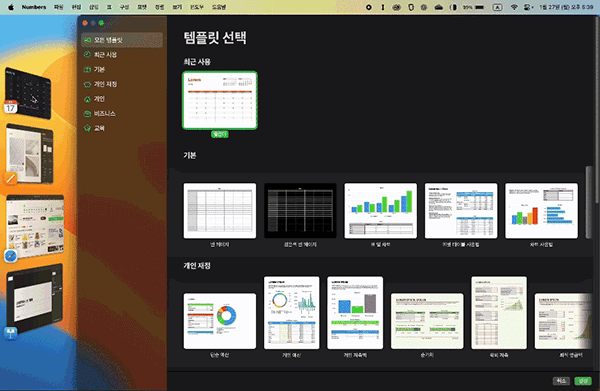Open the 교육 sidebar category
Screen dimensions: 600x391
point(122,128)
